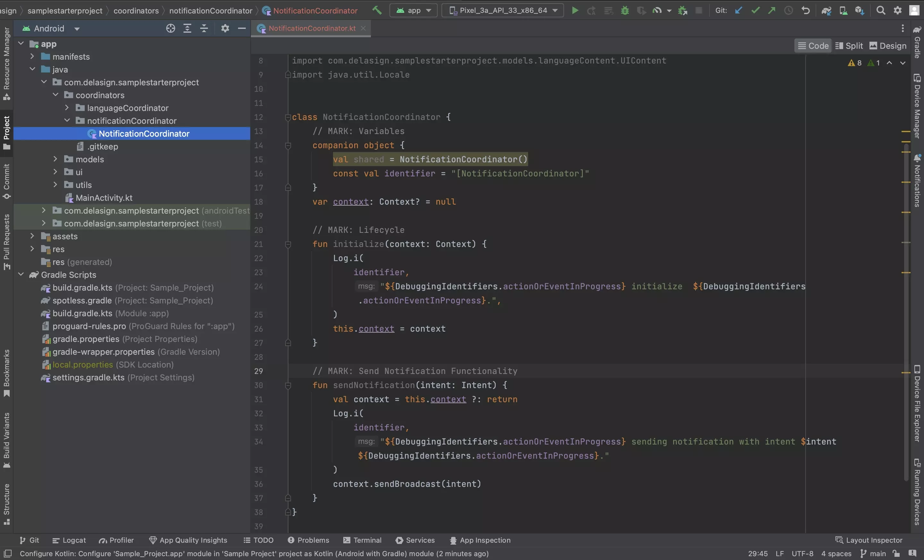This screenshot has width=924, height=560.
Task: Click Attach Debugger to Android Process icon
Action: pyautogui.click(x=682, y=11)
